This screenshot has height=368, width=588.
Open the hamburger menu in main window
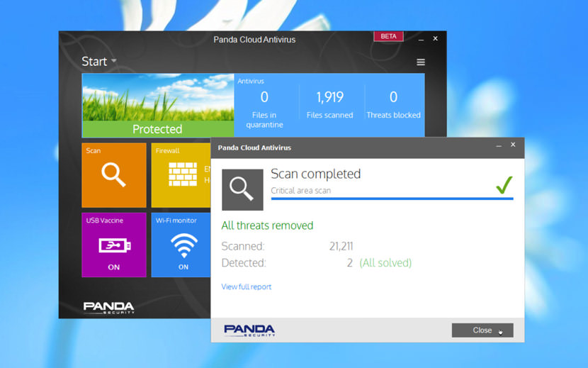tap(421, 62)
